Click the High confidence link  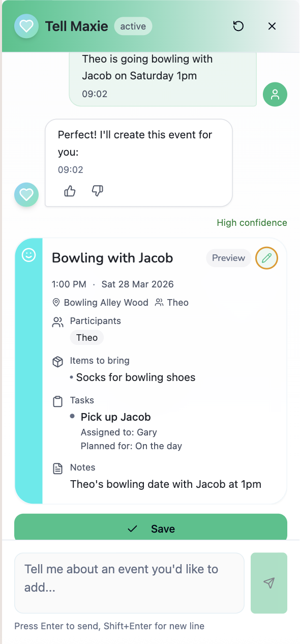pyautogui.click(x=252, y=223)
